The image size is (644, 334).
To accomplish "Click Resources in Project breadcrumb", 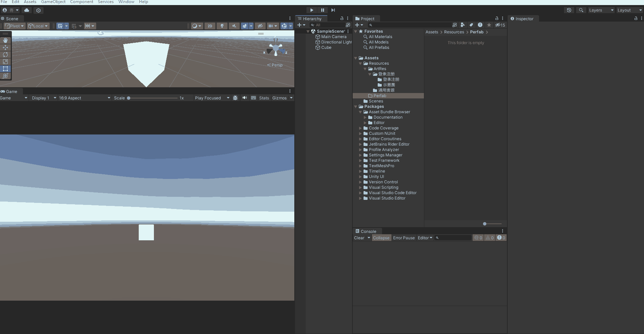I will (454, 32).
